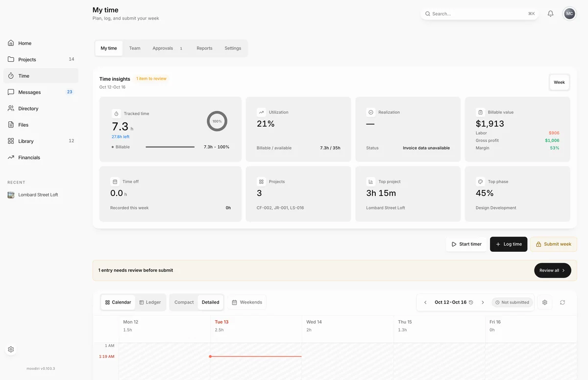This screenshot has width=588, height=380.
Task: Click the Start timer button
Action: [466, 244]
